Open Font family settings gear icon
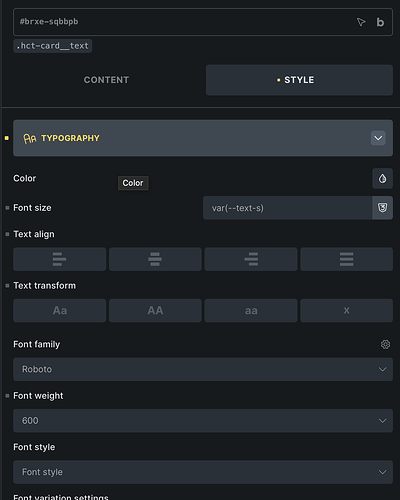400x500 pixels. pyautogui.click(x=385, y=344)
